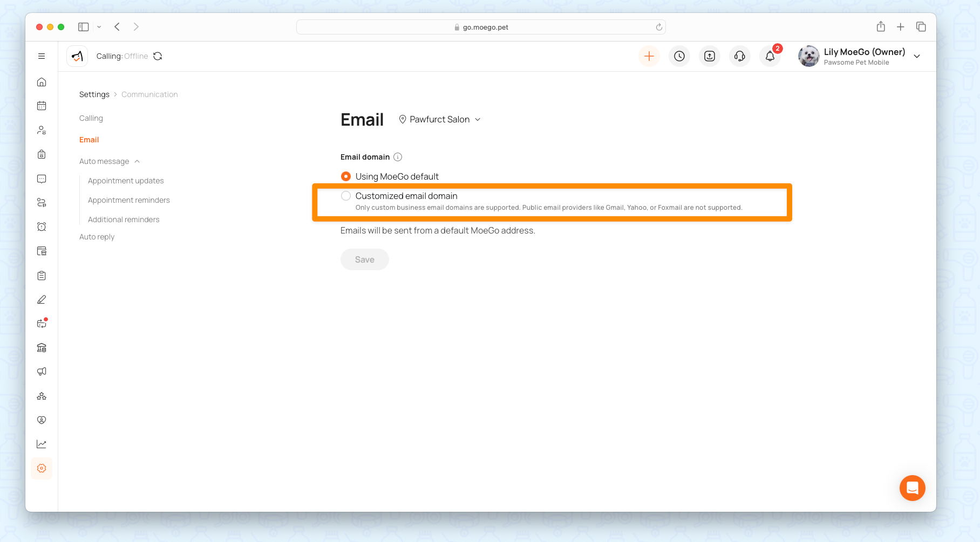Click the upload share icon in header
The height and width of the screenshot is (542, 980).
pos(710,56)
